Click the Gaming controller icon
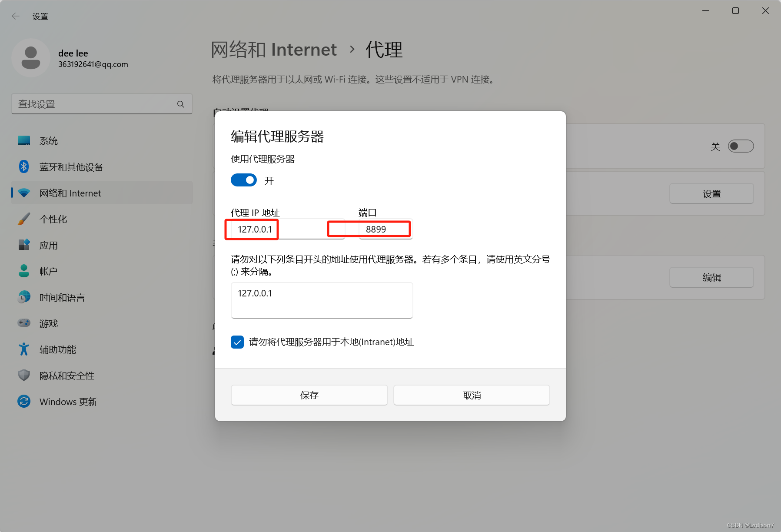The width and height of the screenshot is (781, 532). (24, 323)
